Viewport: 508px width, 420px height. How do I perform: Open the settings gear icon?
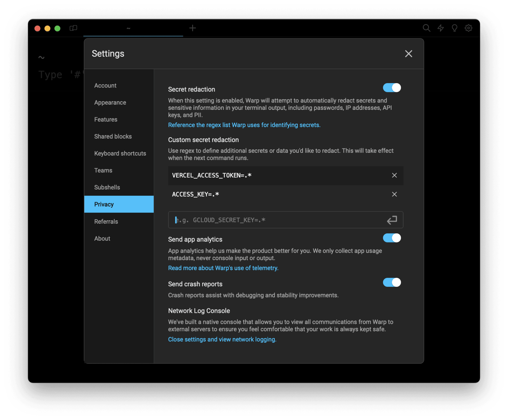pyautogui.click(x=468, y=28)
